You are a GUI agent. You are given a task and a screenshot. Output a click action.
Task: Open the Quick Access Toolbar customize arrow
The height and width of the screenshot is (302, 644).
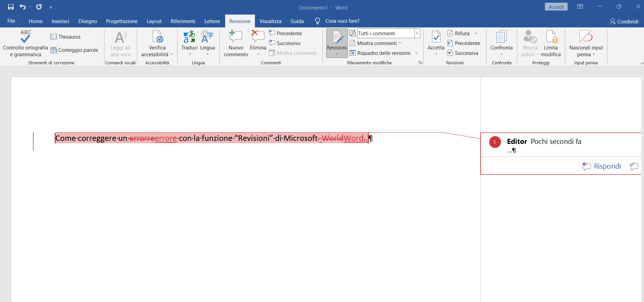pyautogui.click(x=51, y=7)
